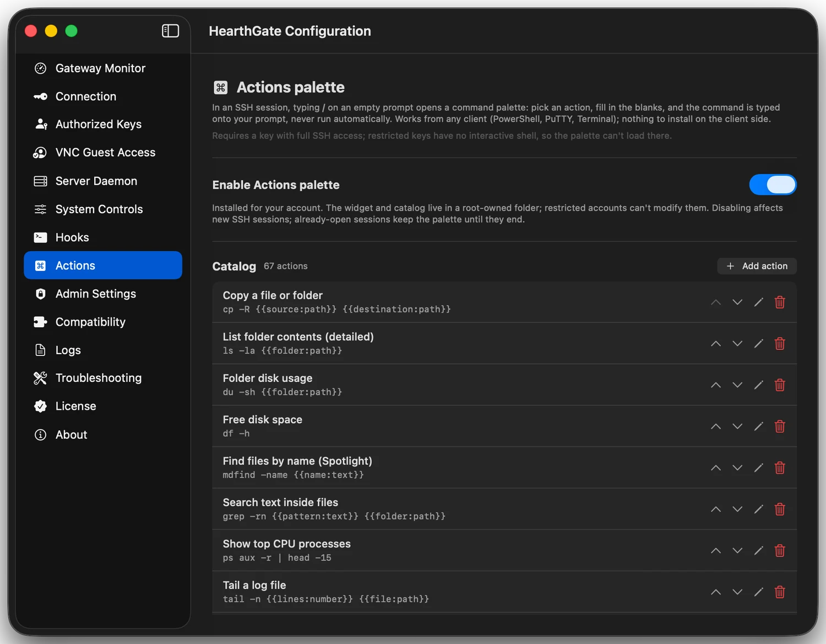Click the 'df -h' command text
The width and height of the screenshot is (826, 644).
click(236, 434)
